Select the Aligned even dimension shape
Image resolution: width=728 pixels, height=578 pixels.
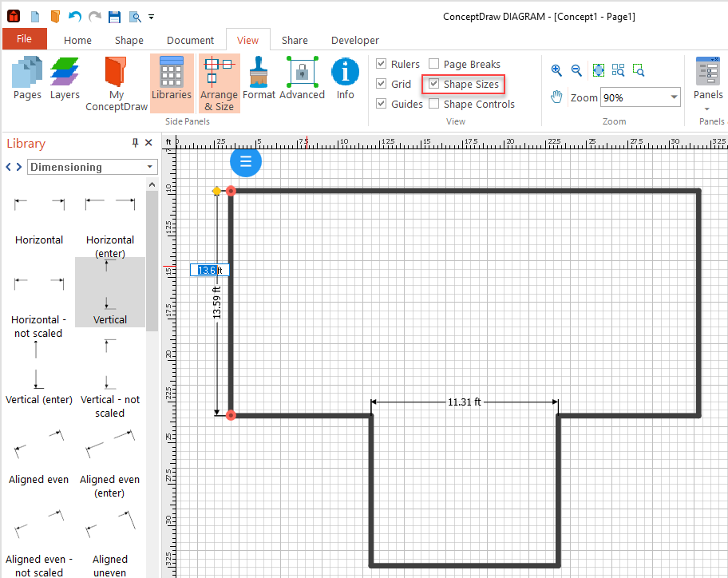coord(39,456)
